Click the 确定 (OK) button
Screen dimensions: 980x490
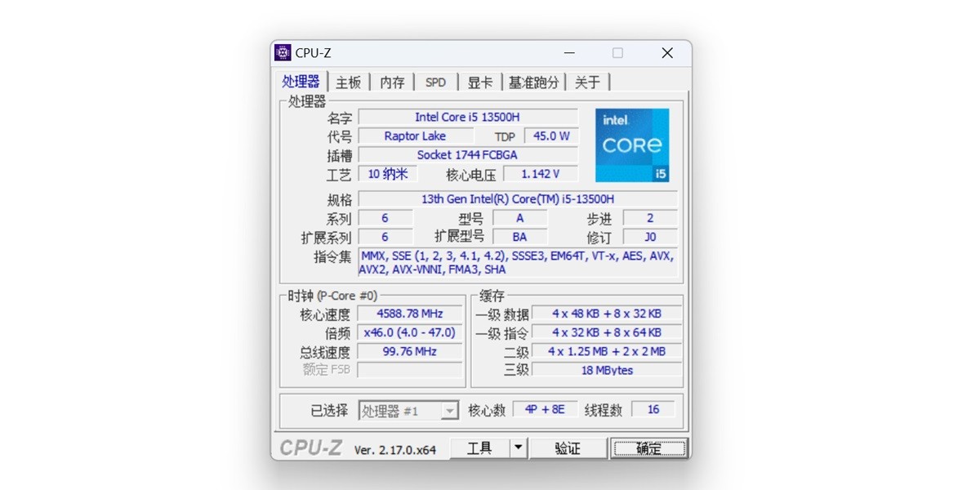[x=649, y=448]
